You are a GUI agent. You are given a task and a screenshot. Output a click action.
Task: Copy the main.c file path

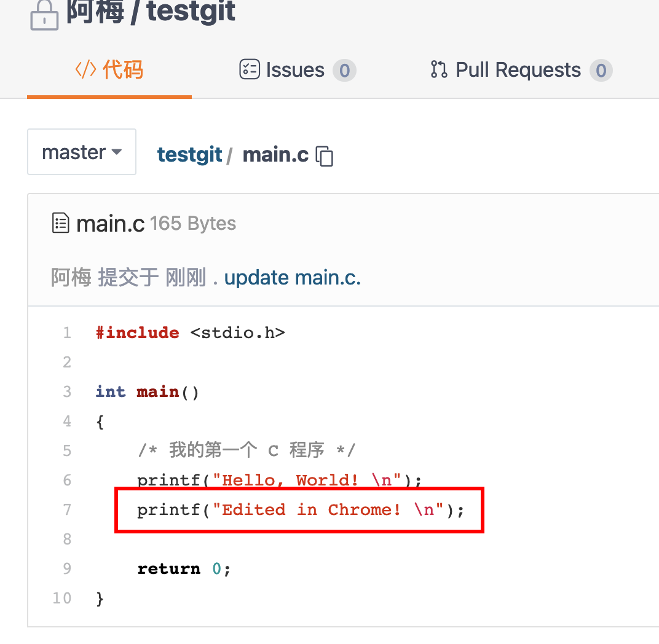pos(324,156)
